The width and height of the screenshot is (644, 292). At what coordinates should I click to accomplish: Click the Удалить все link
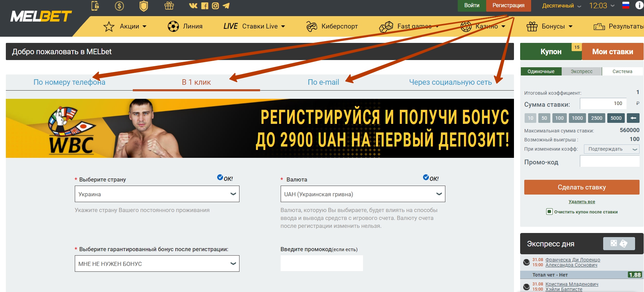(582, 202)
